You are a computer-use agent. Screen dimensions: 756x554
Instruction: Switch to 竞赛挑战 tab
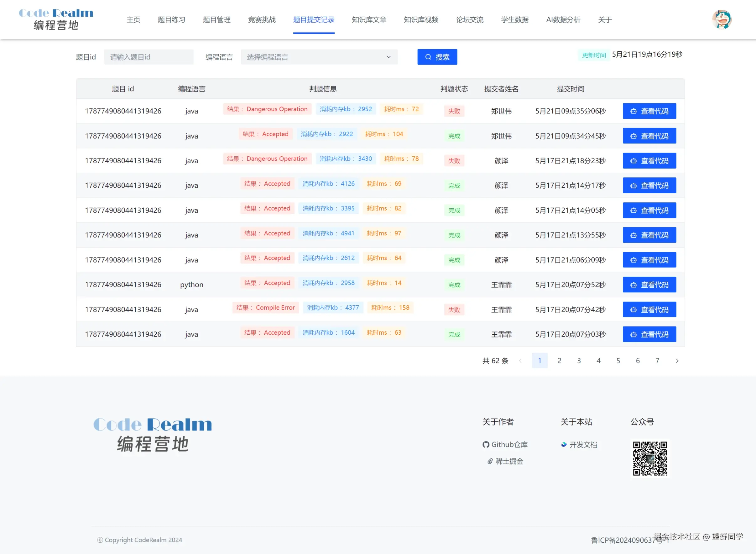262,19
